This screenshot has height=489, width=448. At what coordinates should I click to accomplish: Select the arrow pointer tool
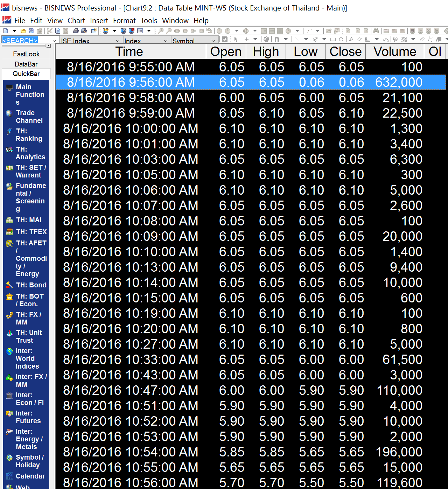pyautogui.click(x=236, y=40)
